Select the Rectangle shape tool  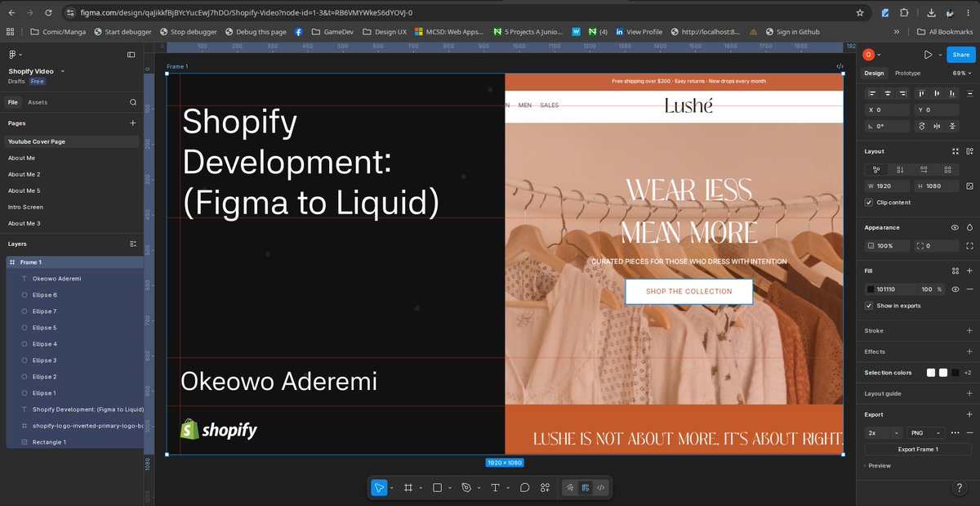[437, 487]
